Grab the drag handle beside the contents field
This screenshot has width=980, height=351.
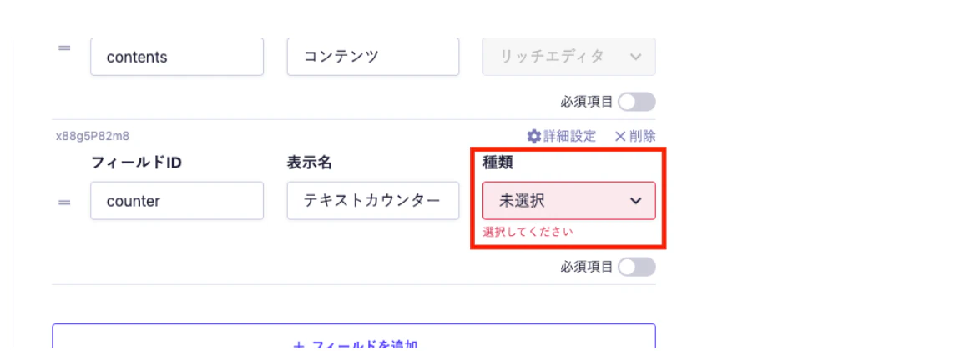[63, 48]
